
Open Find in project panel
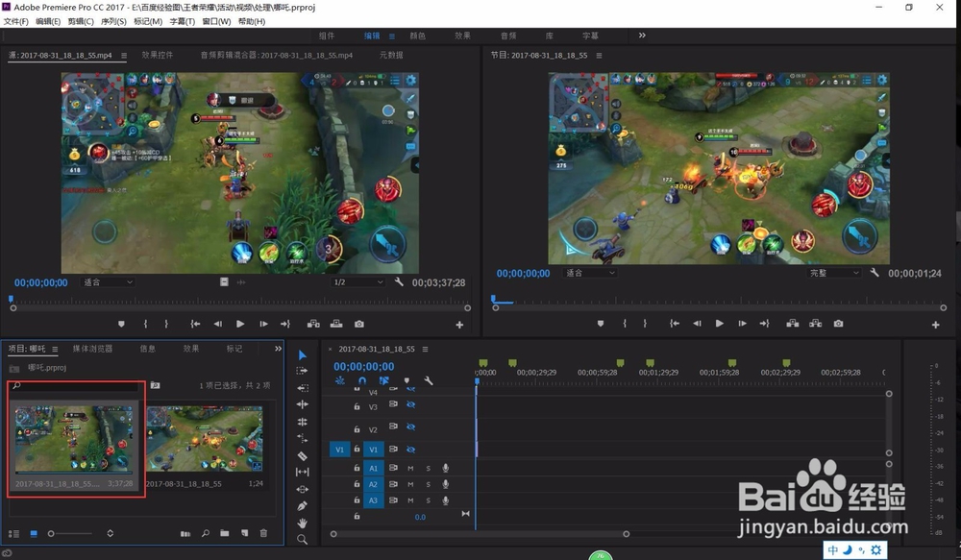(x=206, y=533)
